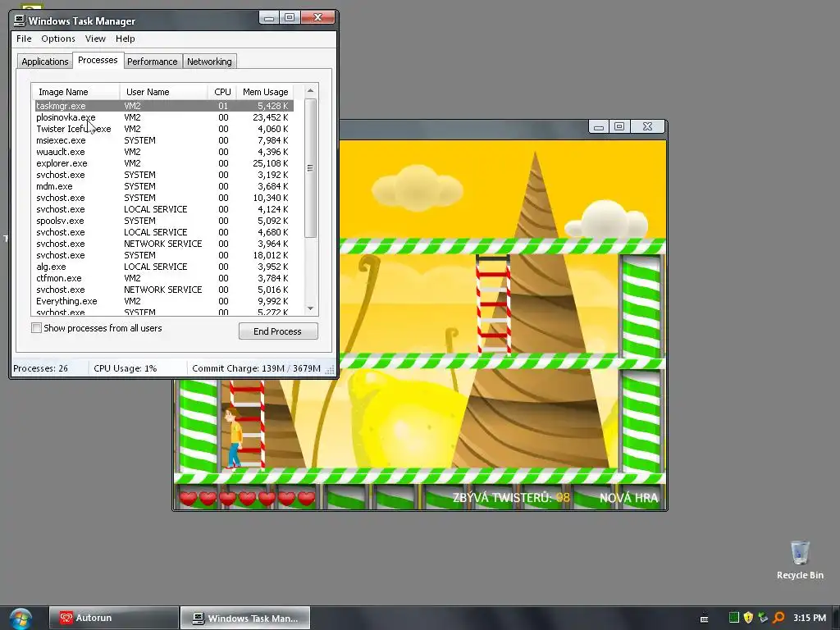Click the keyboard tray icon
The image size is (840, 630).
[705, 619]
